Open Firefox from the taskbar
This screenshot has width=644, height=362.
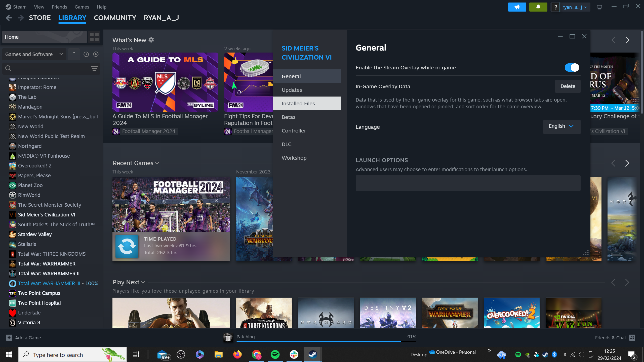coord(237,354)
